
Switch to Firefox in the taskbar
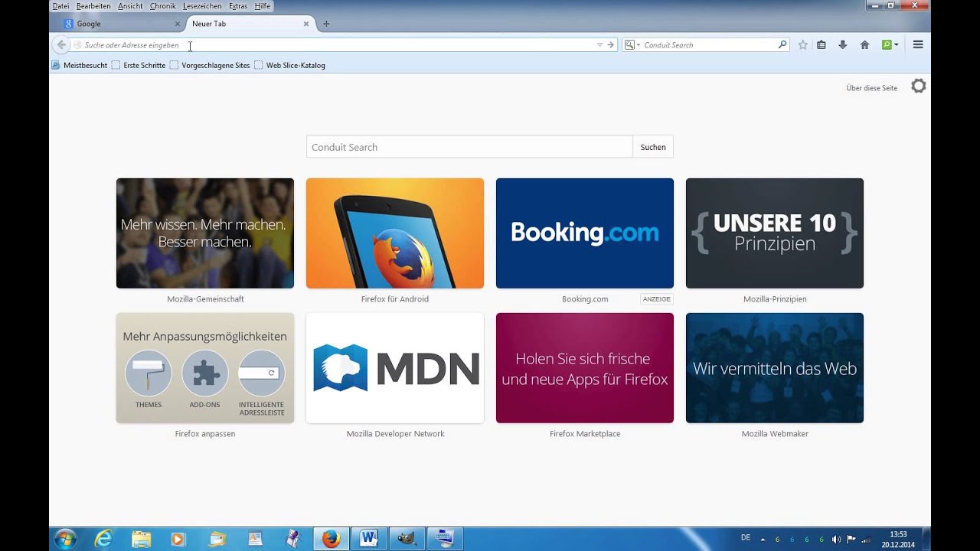point(331,539)
